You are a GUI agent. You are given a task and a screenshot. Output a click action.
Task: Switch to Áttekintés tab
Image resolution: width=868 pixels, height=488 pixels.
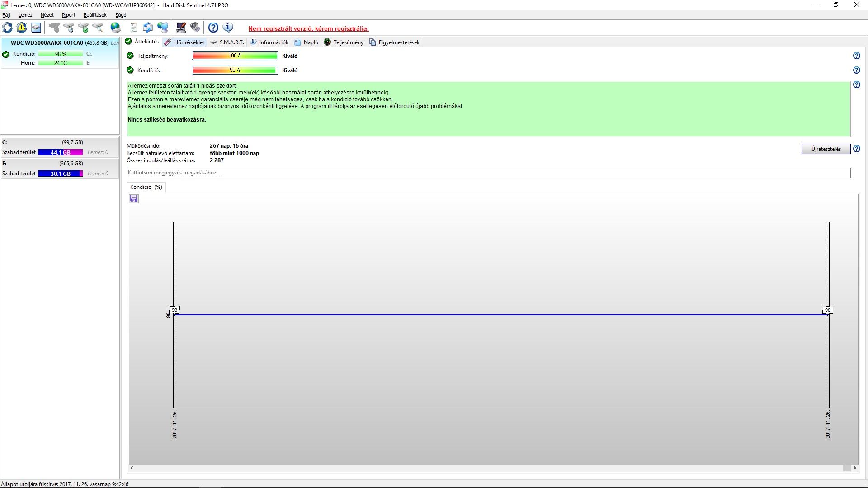click(x=142, y=42)
